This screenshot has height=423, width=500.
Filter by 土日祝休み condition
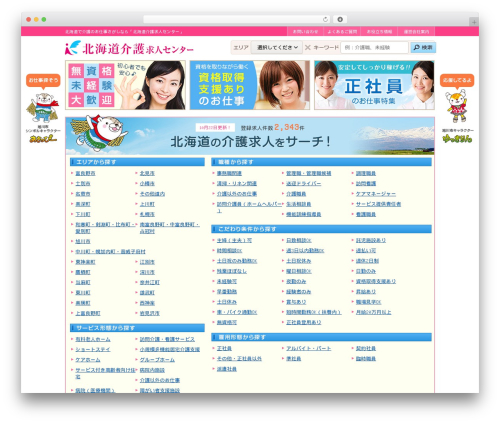tap(298, 261)
